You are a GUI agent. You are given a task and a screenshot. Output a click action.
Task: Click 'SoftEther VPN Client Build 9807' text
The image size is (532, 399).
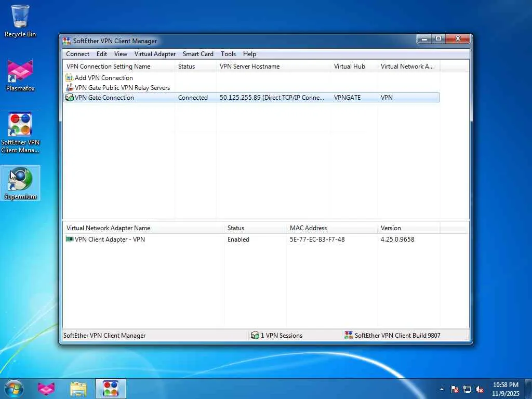(397, 335)
